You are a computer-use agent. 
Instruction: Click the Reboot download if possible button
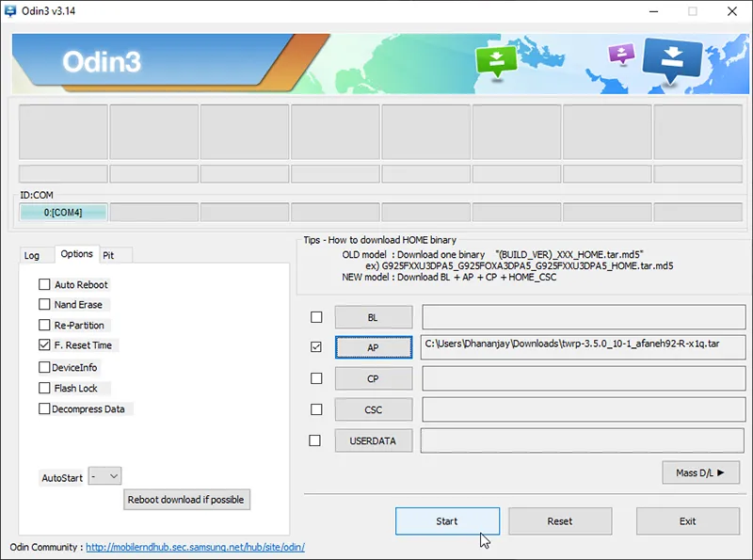click(x=186, y=499)
